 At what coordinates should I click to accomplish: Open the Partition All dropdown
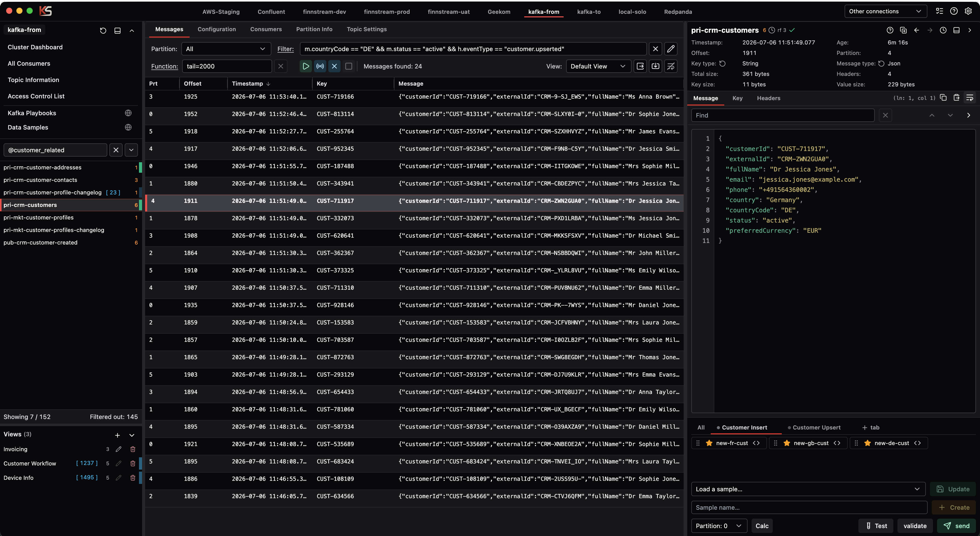(x=226, y=49)
